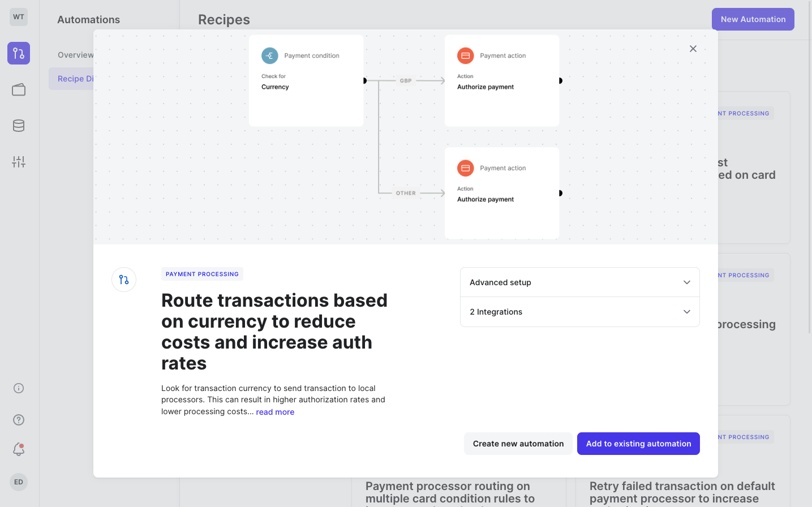The width and height of the screenshot is (812, 507).
Task: Select the Automations icon in the sidebar
Action: pyautogui.click(x=18, y=53)
